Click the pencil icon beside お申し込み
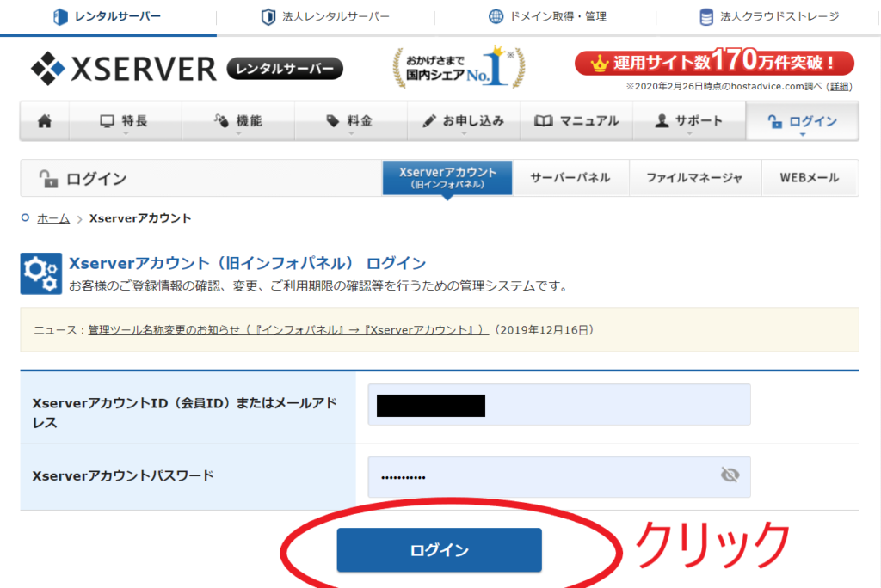 [429, 120]
